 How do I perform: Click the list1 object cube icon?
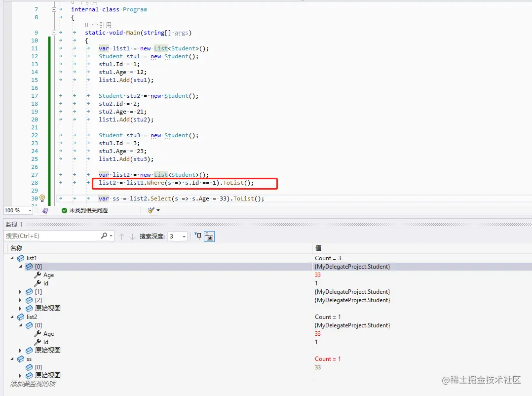pyautogui.click(x=21, y=258)
